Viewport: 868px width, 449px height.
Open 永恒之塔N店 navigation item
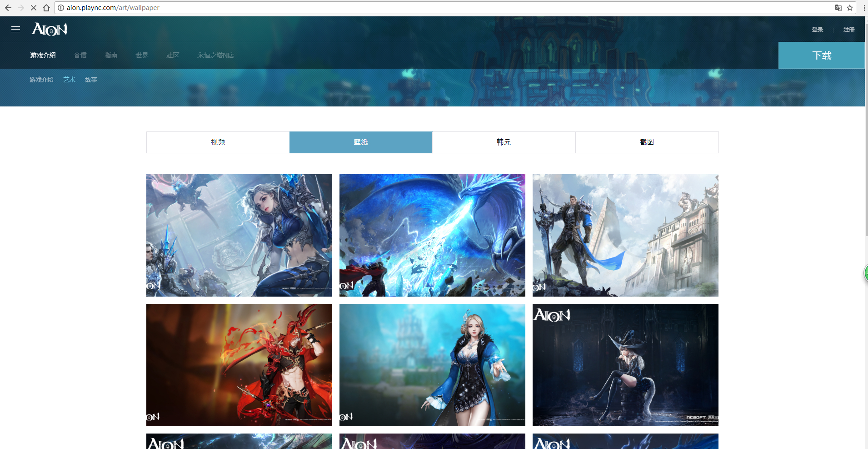point(216,55)
